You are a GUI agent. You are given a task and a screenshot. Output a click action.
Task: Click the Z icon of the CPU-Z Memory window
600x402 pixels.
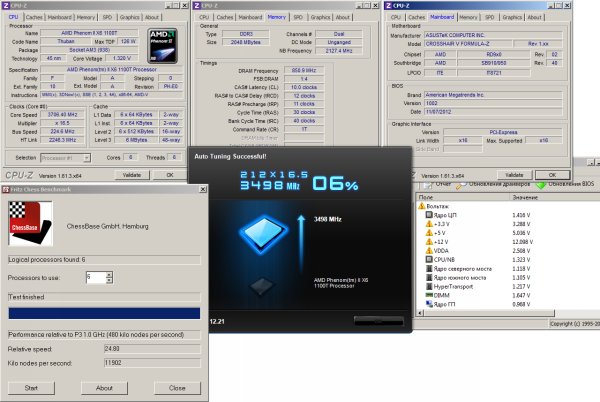(x=197, y=5)
